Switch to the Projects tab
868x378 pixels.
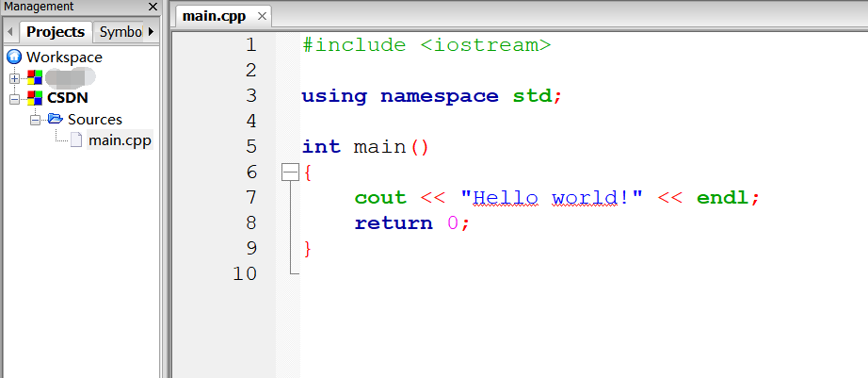(56, 32)
